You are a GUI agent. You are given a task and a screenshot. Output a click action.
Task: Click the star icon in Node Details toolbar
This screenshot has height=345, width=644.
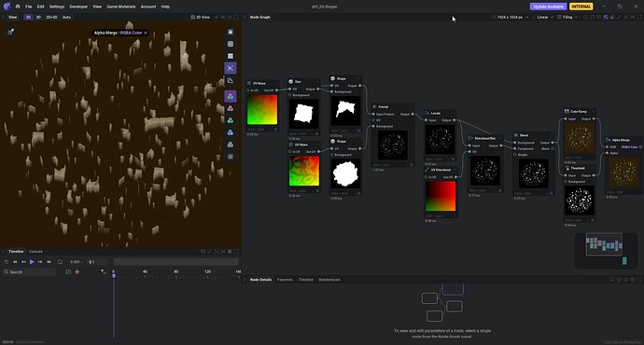[x=619, y=280]
